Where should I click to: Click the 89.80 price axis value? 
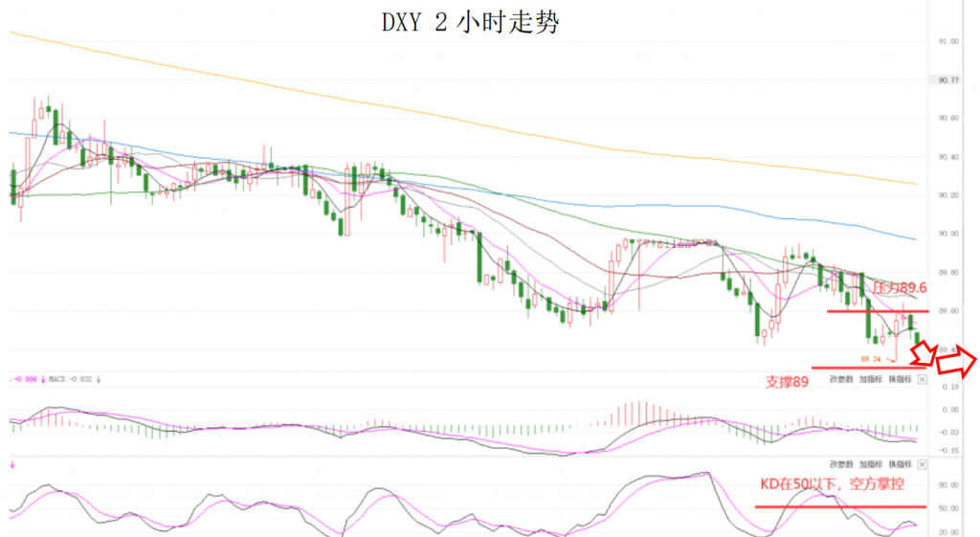pyautogui.click(x=948, y=273)
